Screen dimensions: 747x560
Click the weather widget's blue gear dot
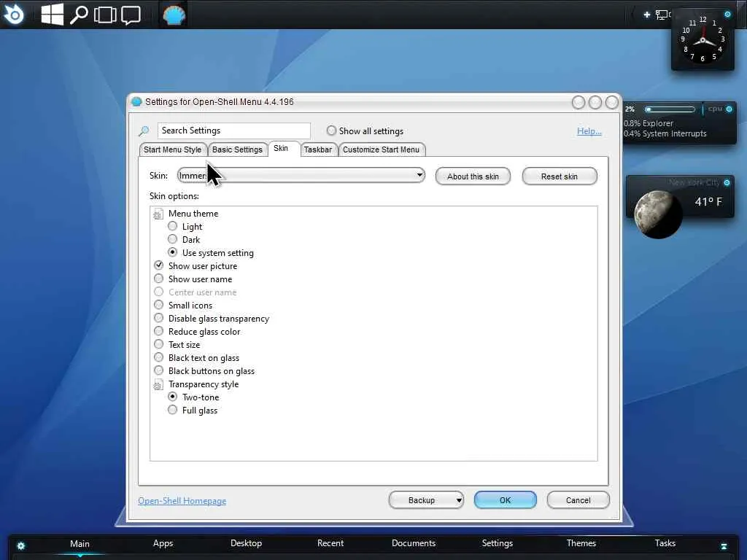click(727, 182)
